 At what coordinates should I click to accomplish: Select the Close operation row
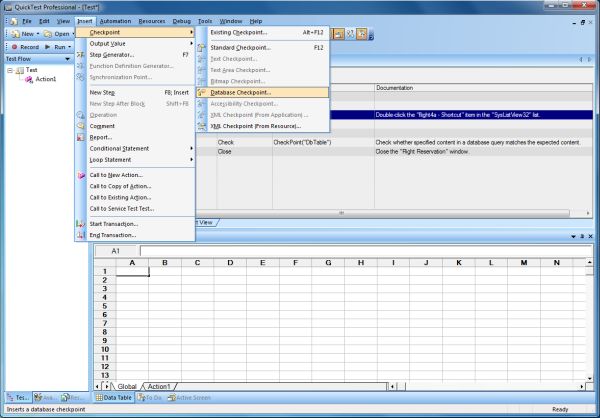coord(394,152)
